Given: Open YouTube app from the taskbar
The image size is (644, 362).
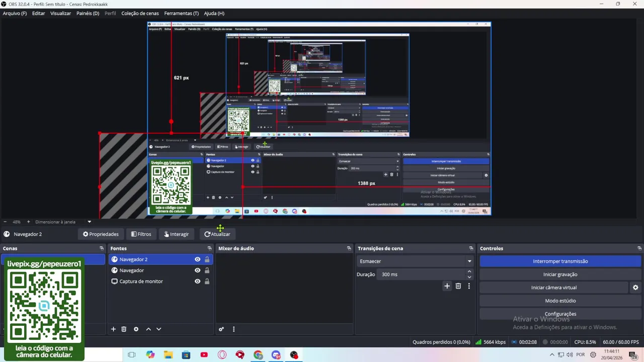Looking at the screenshot, I should click(204, 355).
